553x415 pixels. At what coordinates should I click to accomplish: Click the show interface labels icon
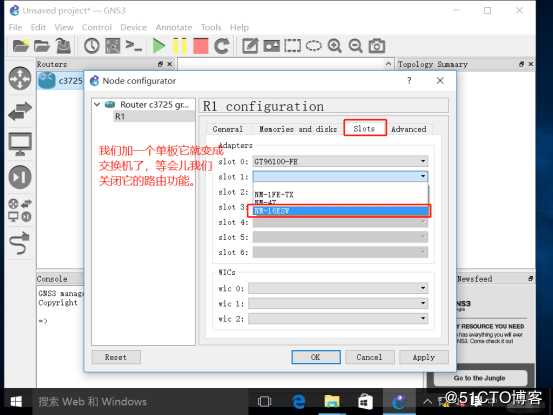[x=113, y=46]
